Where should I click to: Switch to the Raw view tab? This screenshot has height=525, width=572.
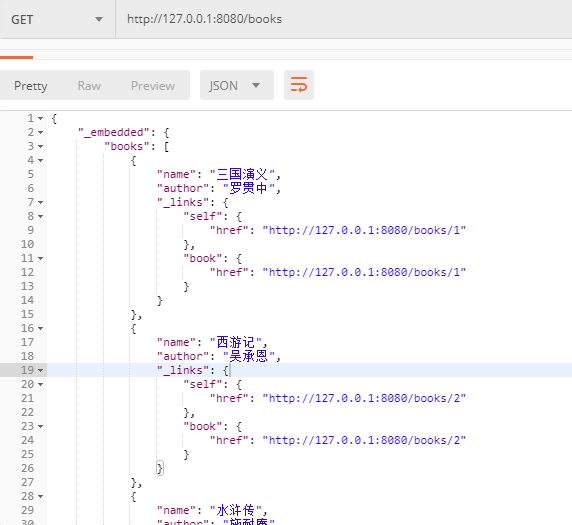[x=89, y=86]
